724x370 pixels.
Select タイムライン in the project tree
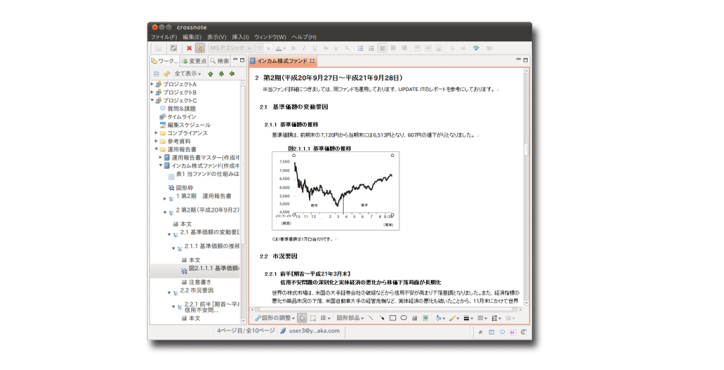coord(181,116)
